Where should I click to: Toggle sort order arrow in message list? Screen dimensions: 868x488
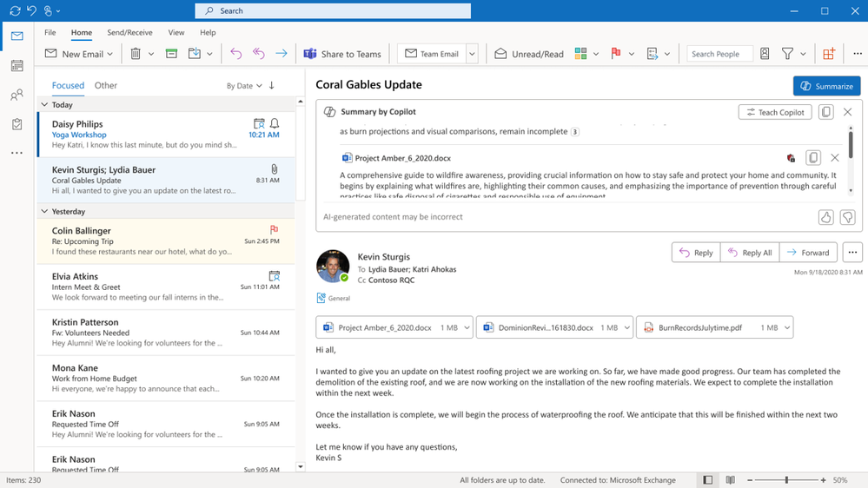(x=272, y=85)
